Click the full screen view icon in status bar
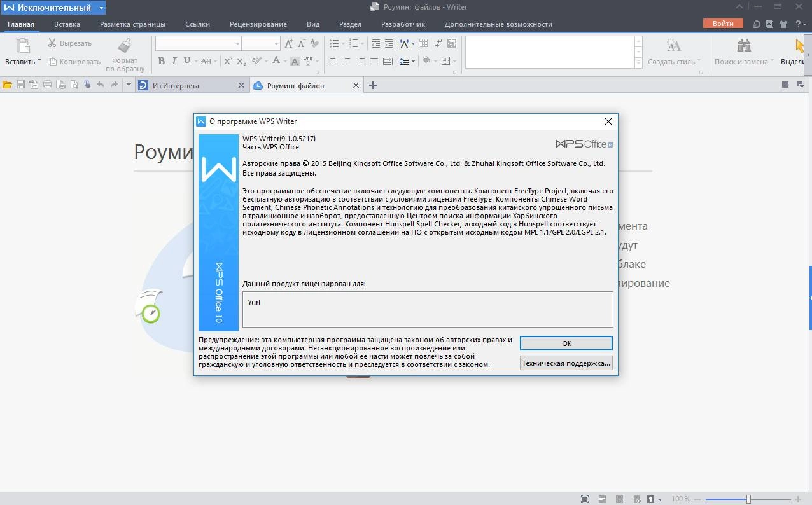812x505 pixels. click(x=585, y=499)
